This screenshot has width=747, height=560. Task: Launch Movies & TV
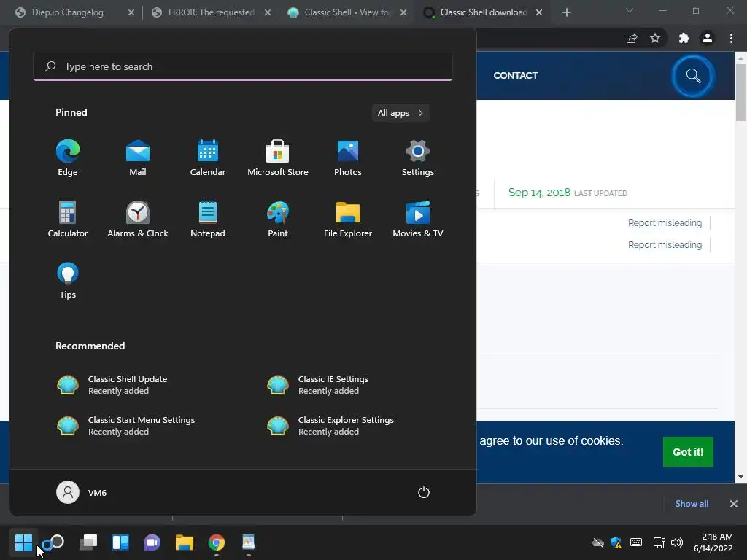tap(418, 219)
